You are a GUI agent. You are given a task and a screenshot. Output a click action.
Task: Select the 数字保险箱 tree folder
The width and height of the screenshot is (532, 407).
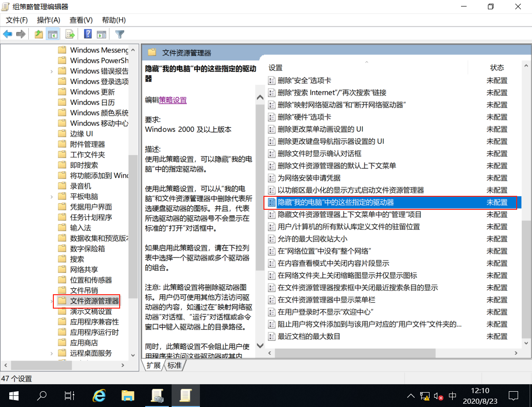(87, 248)
